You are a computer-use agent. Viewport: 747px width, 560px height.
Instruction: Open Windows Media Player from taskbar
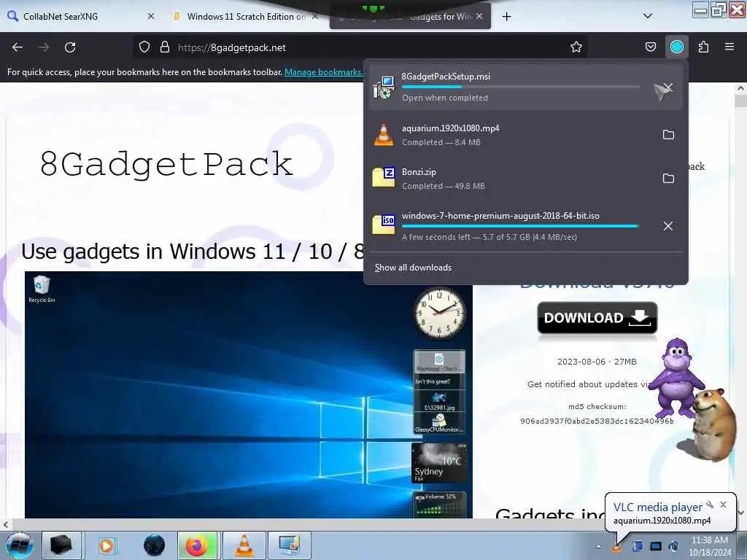coord(107,545)
